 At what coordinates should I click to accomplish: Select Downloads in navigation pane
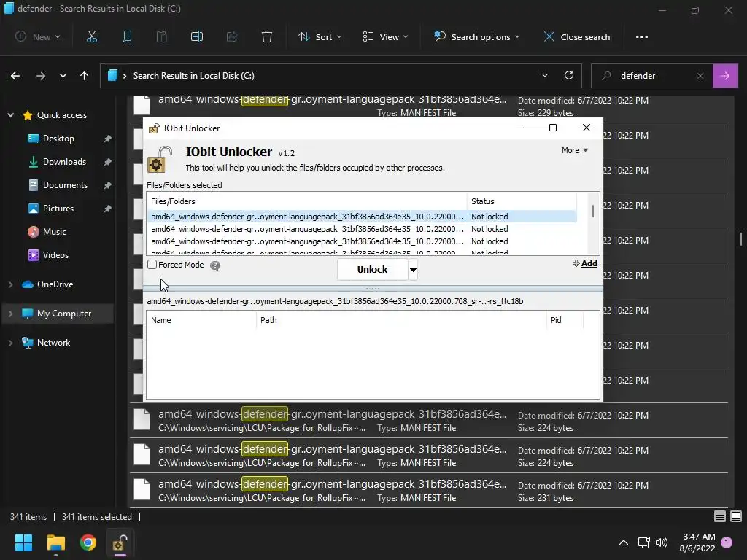pyautogui.click(x=64, y=161)
